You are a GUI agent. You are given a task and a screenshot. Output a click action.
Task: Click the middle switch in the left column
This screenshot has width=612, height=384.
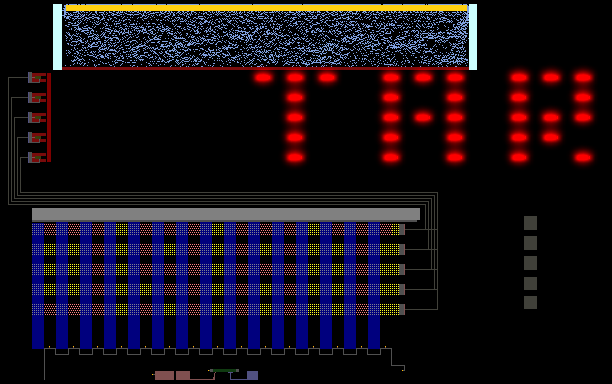pos(37,117)
